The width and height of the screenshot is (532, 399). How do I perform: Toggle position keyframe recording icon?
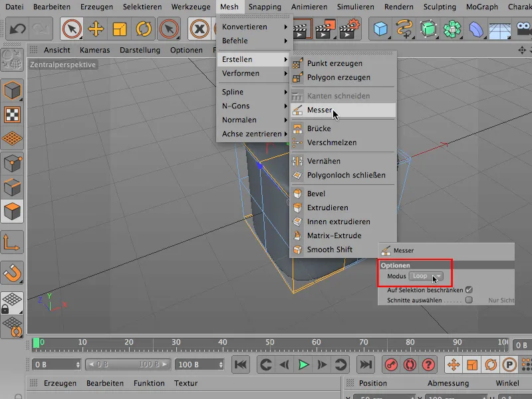click(x=454, y=364)
